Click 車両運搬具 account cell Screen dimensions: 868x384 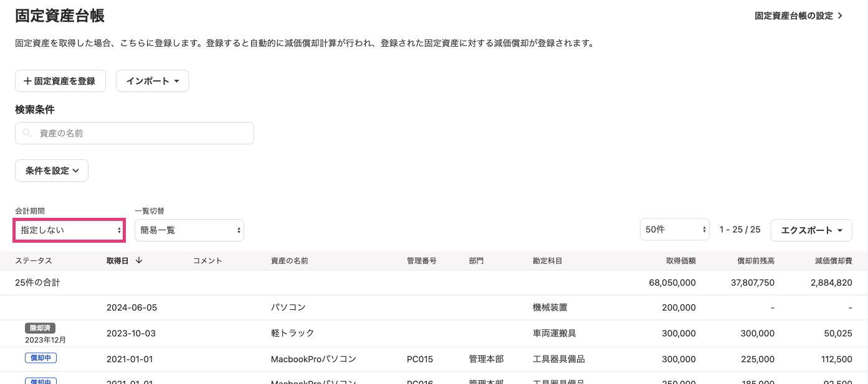(555, 334)
